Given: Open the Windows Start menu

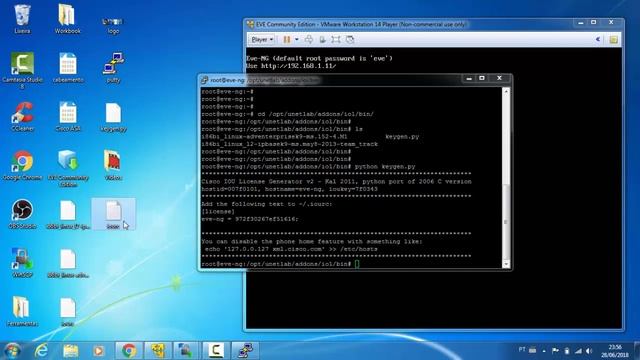Looking at the screenshot, I should coord(12,350).
